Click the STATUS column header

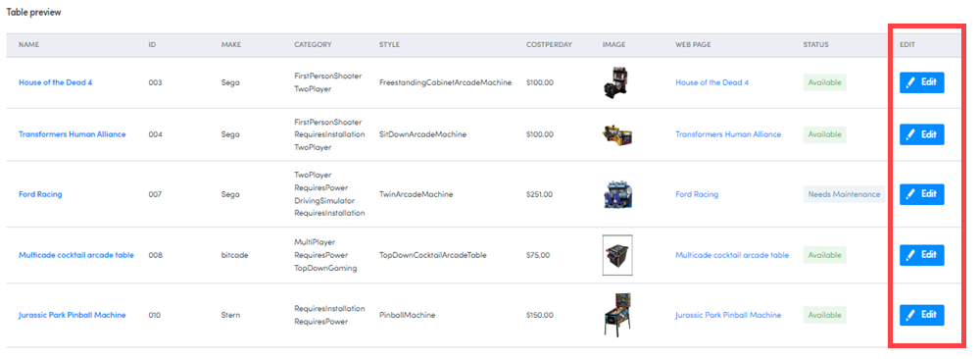tap(815, 45)
